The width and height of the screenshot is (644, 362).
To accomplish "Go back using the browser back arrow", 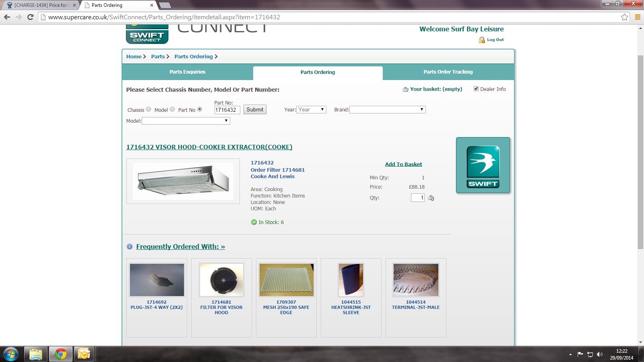I will tap(7, 17).
